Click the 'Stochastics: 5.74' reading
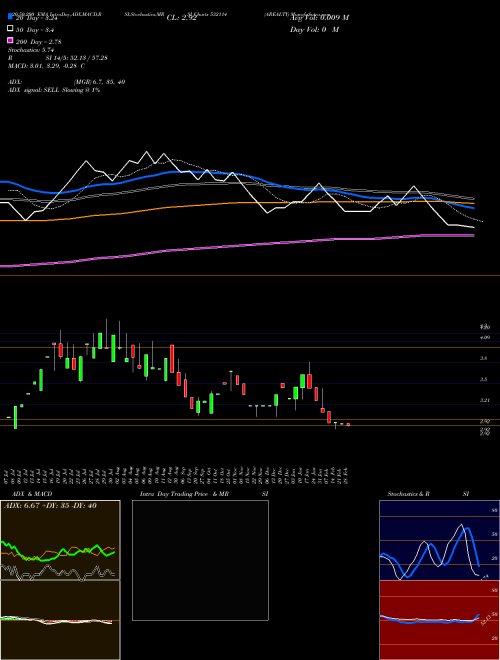The width and height of the screenshot is (500, 660). click(x=31, y=50)
